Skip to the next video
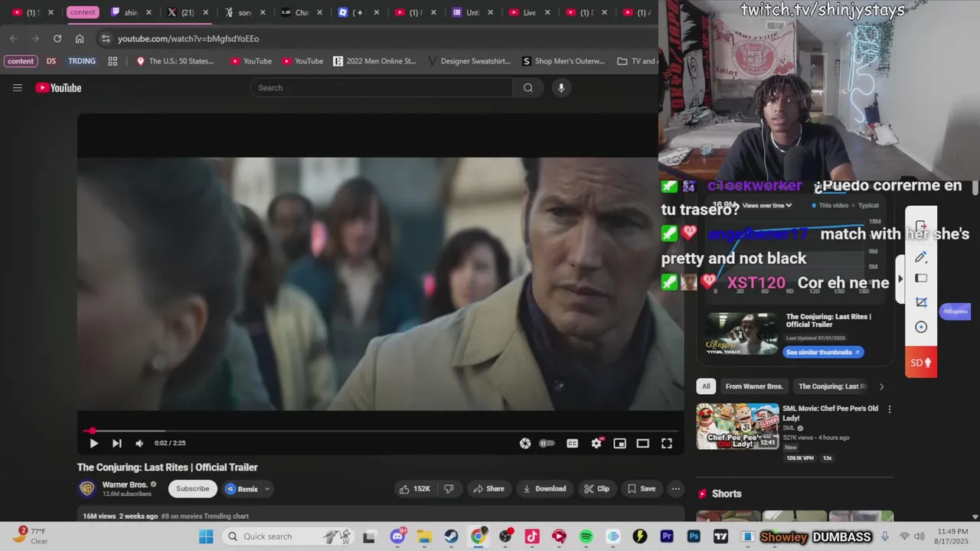Viewport: 980px width, 551px height. click(x=116, y=443)
